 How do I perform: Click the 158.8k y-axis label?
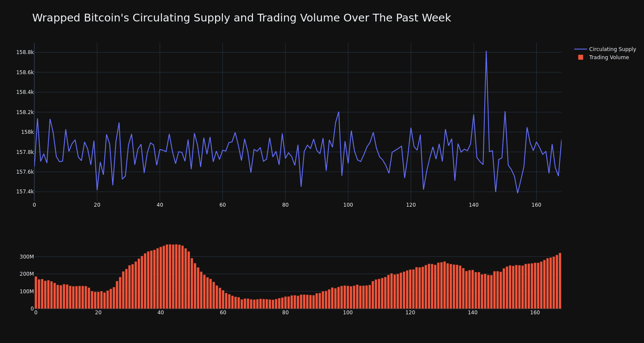(x=24, y=52)
